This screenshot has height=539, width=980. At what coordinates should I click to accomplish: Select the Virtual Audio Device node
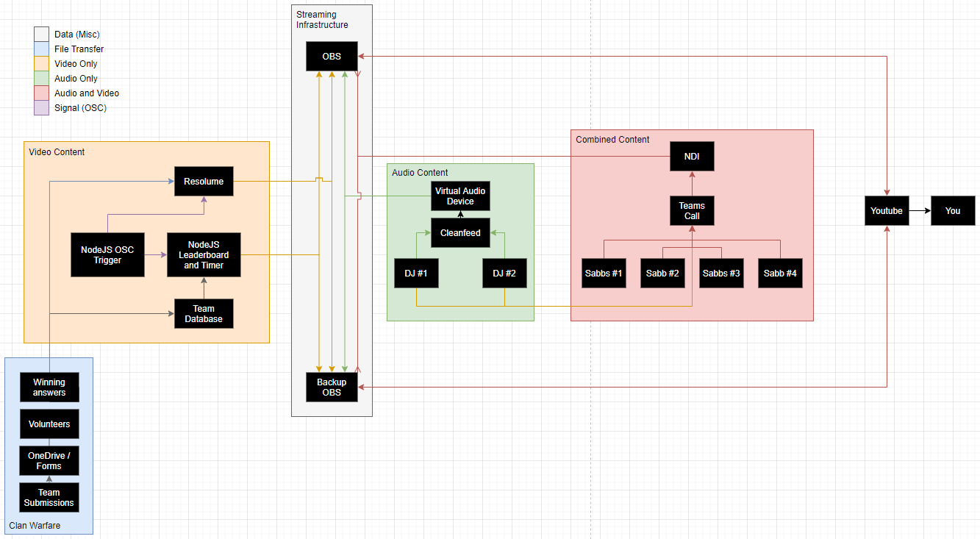coord(460,196)
